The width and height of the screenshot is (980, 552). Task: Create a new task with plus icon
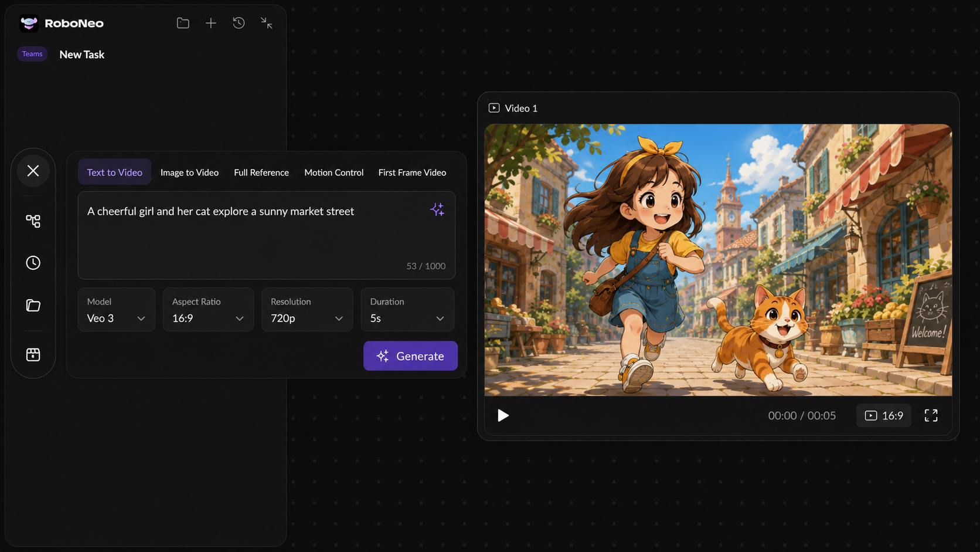pyautogui.click(x=211, y=23)
